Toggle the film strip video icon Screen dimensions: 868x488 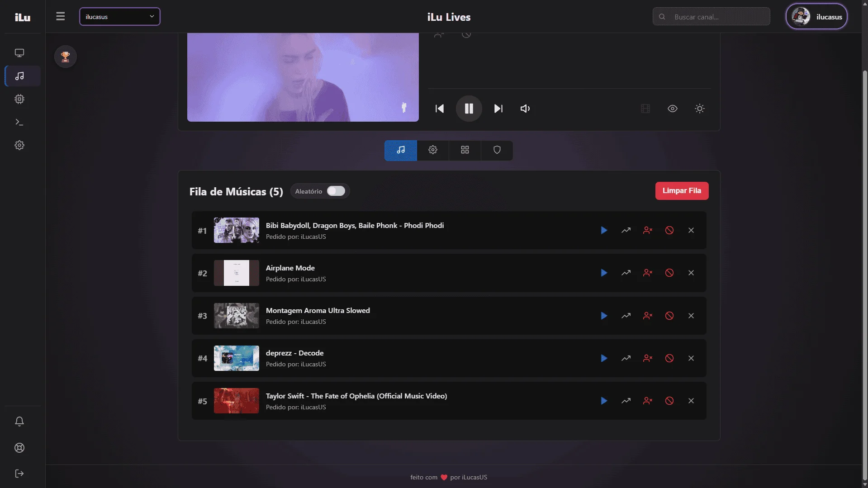coord(645,109)
